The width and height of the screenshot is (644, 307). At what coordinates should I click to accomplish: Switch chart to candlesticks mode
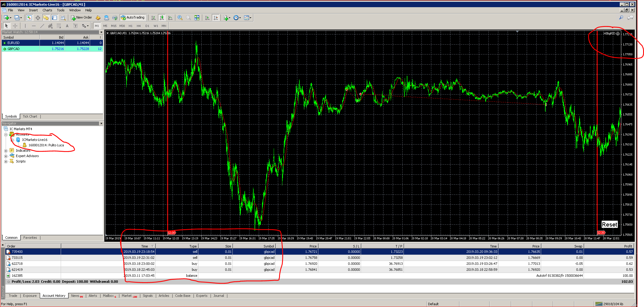[162, 18]
